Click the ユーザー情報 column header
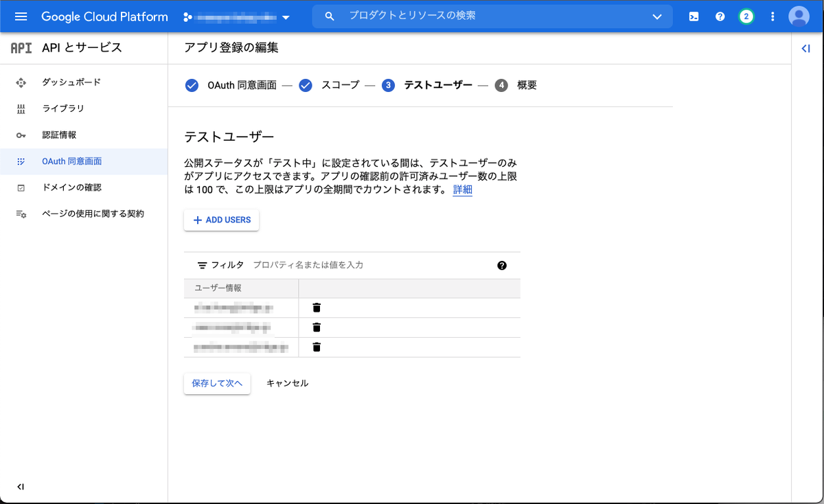The height and width of the screenshot is (504, 824). 218,288
